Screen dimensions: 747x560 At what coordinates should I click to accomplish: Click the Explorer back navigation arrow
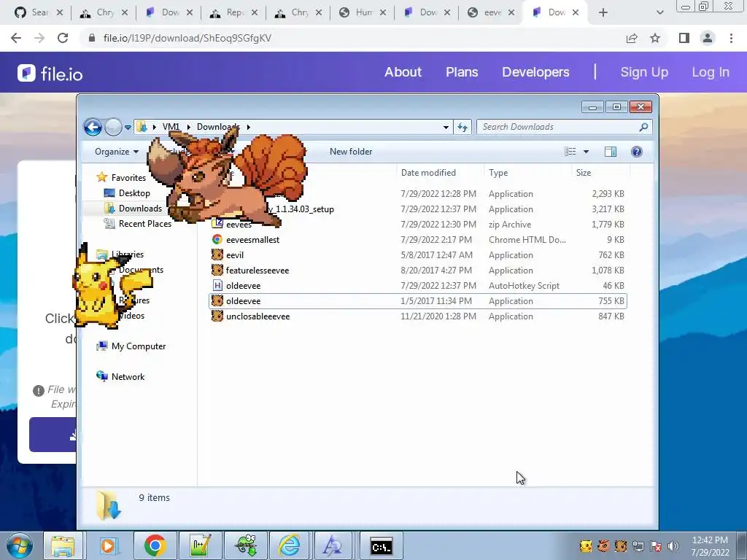click(x=93, y=127)
